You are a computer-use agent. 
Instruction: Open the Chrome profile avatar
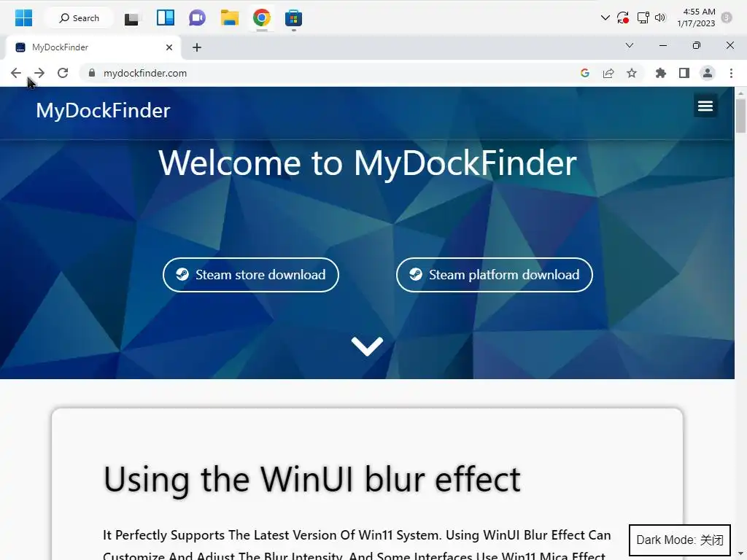708,73
